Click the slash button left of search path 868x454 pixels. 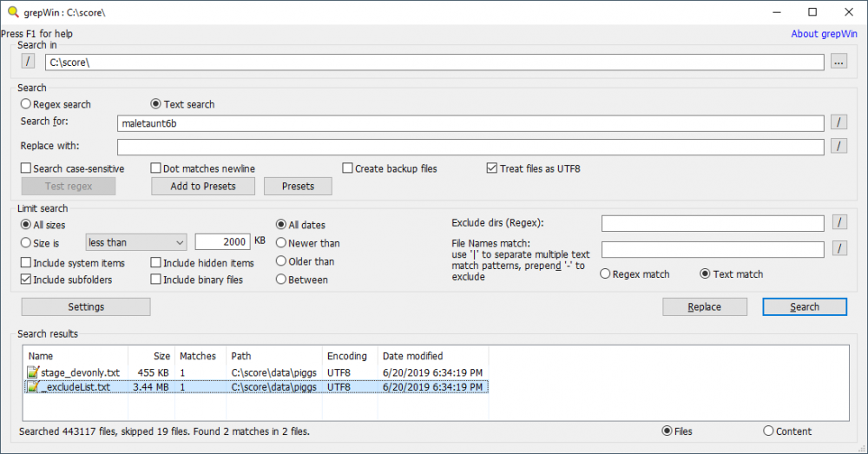pos(29,62)
